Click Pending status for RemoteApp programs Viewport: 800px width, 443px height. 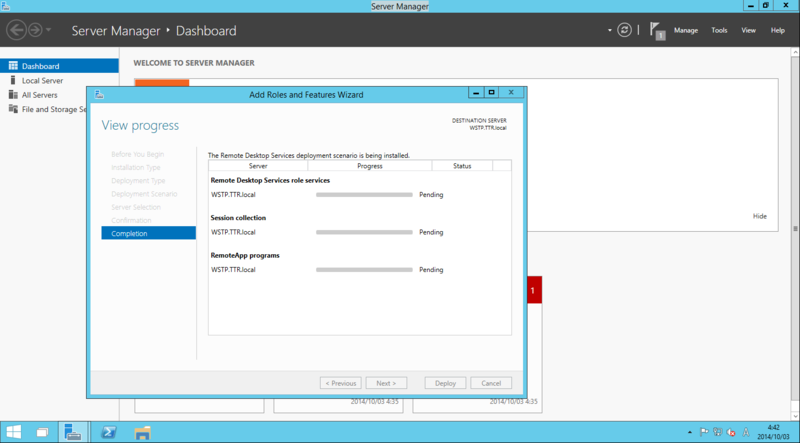click(x=431, y=269)
